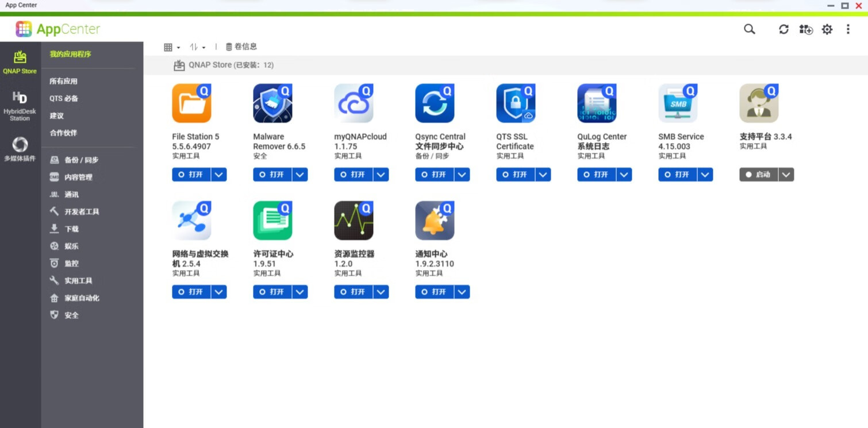The height and width of the screenshot is (428, 868).
Task: Expand dropdown arrow for Qsync Central
Action: tap(462, 175)
